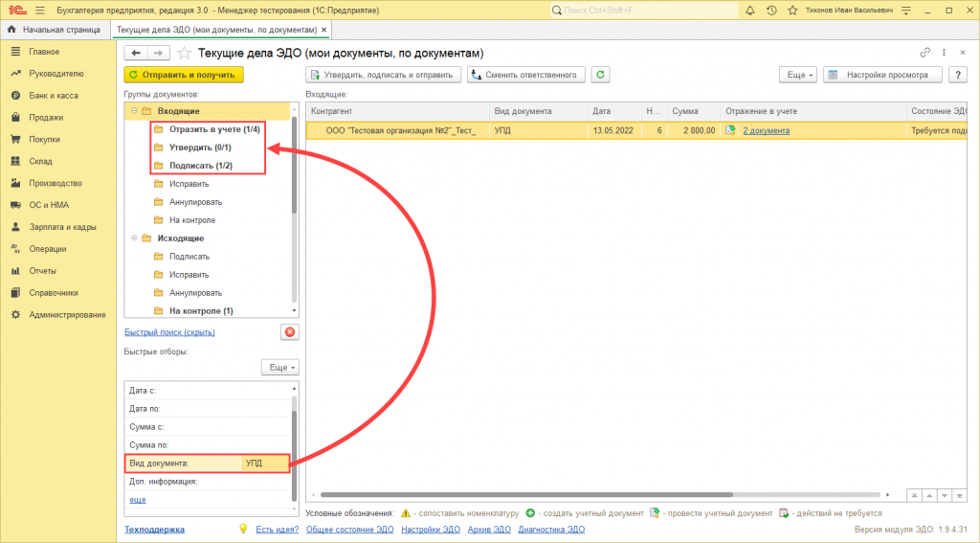
Task: Close the form with the X icon
Action: 963,53
